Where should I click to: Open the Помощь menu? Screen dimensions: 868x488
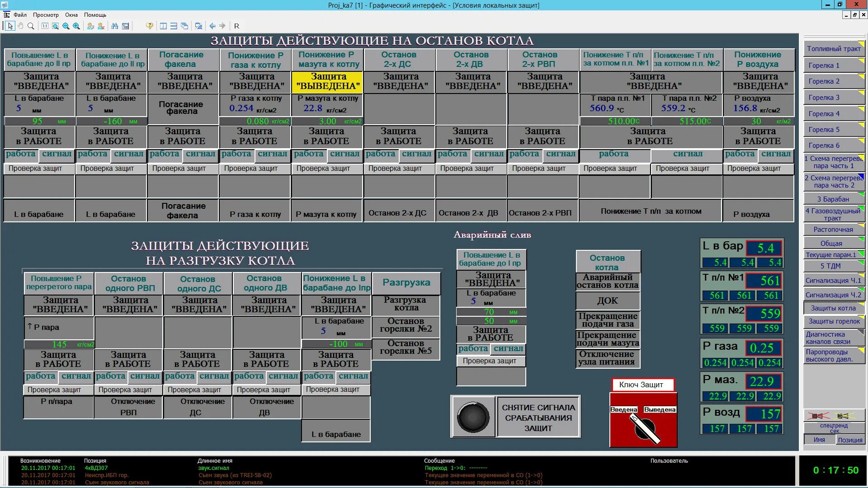[95, 14]
